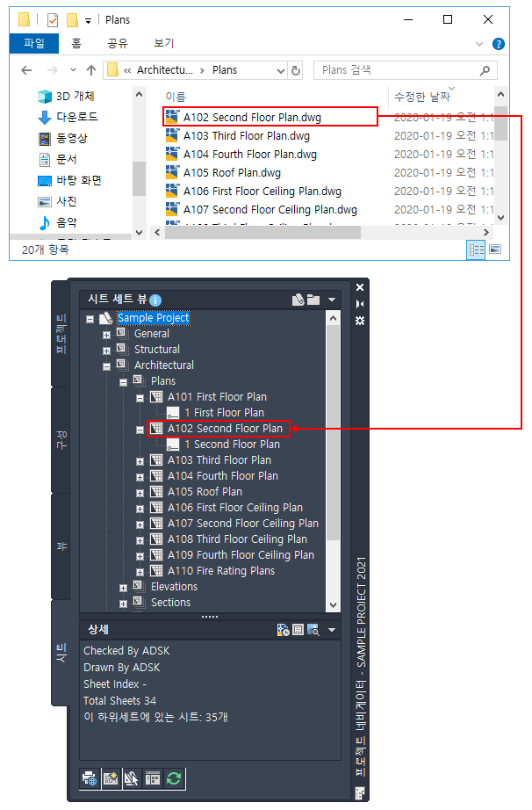This screenshot has width=532, height=810.
Task: Click the Refresh sheet status green icon
Action: pos(174,778)
